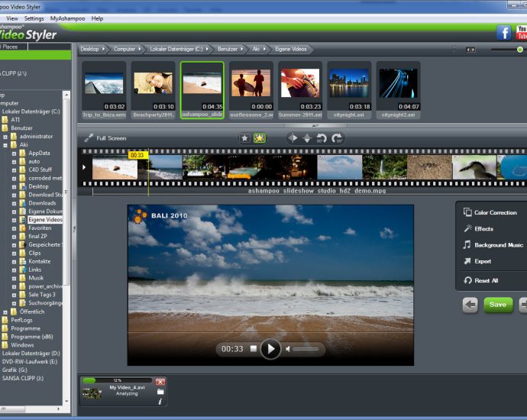
Task: Open output folder icon for My Video_4.avi
Action: point(160,392)
